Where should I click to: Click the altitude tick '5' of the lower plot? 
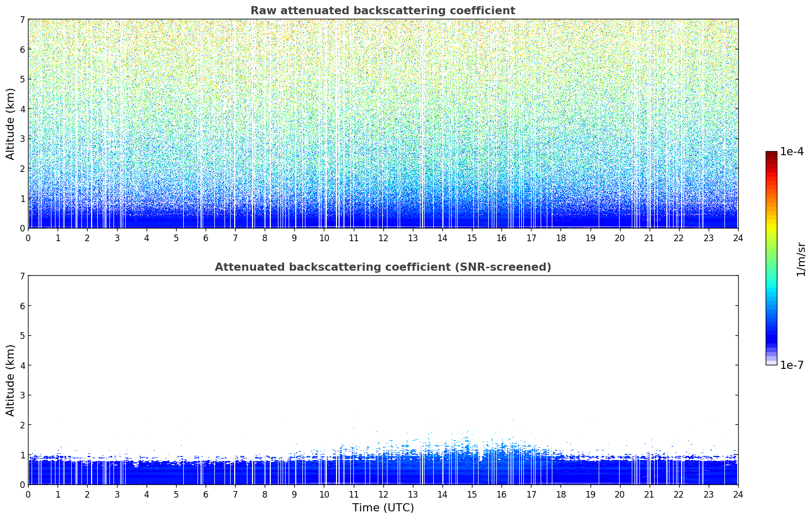tap(22, 335)
